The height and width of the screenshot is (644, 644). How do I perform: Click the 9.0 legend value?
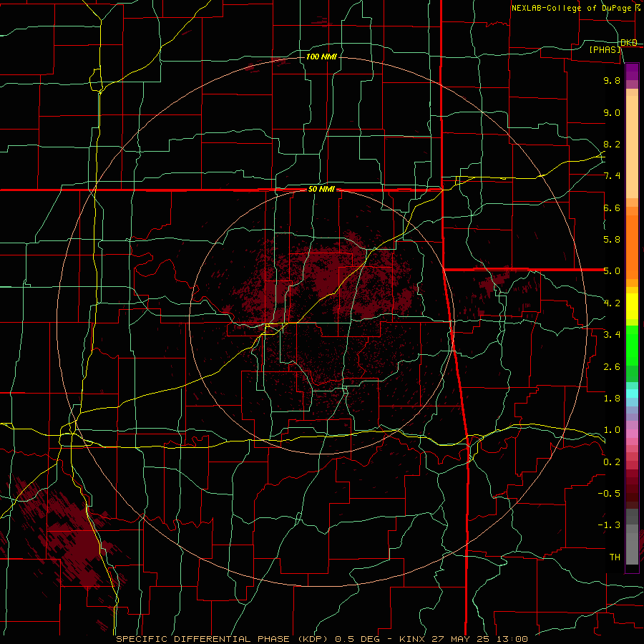[612, 112]
